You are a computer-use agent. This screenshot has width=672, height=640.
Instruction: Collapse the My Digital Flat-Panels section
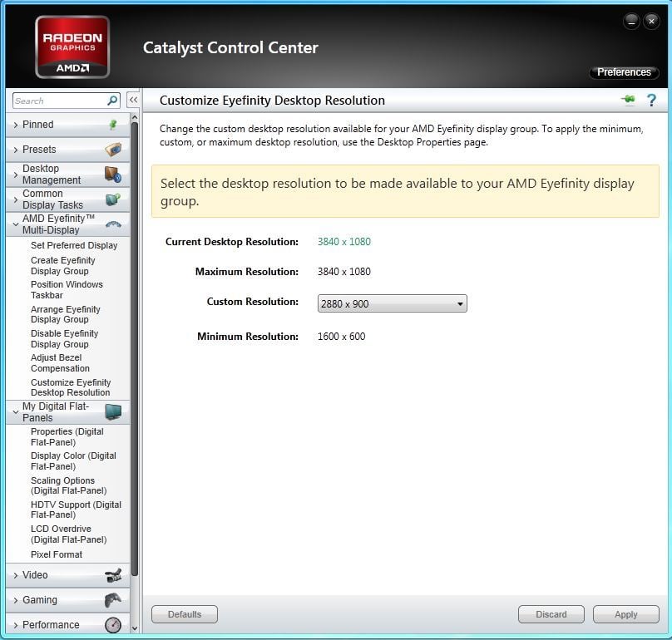point(16,411)
